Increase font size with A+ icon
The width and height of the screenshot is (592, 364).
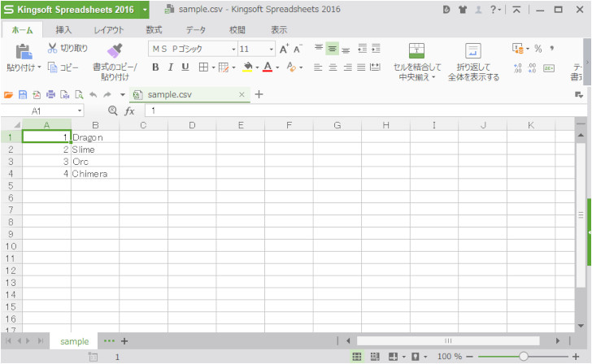(284, 49)
